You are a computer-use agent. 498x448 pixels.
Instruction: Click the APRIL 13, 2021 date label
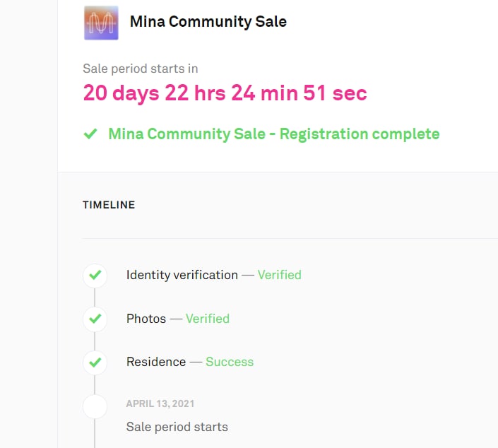tap(160, 404)
